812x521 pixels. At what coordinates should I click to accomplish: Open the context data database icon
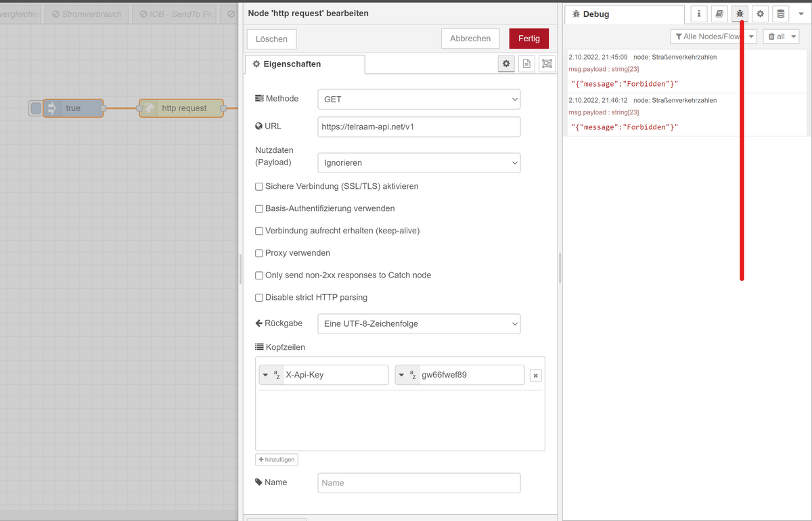[x=781, y=14]
